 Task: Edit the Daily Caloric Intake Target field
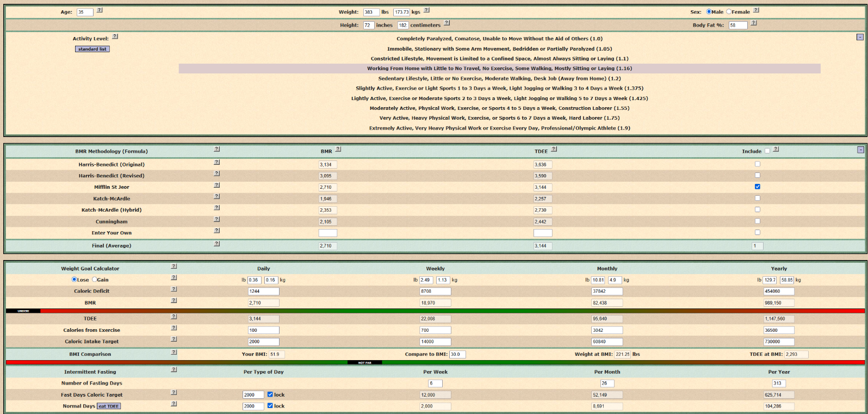(264, 342)
